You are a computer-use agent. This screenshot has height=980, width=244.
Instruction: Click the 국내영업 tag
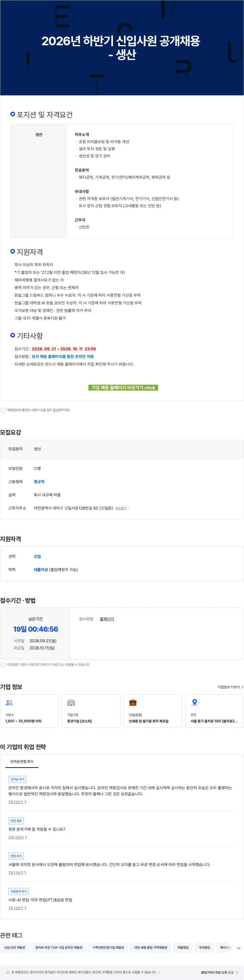204,947
